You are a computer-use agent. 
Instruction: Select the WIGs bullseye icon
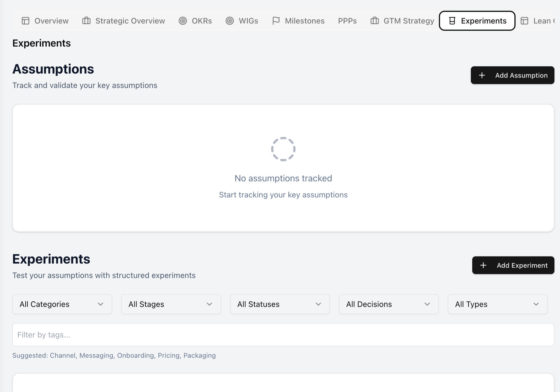tap(229, 21)
